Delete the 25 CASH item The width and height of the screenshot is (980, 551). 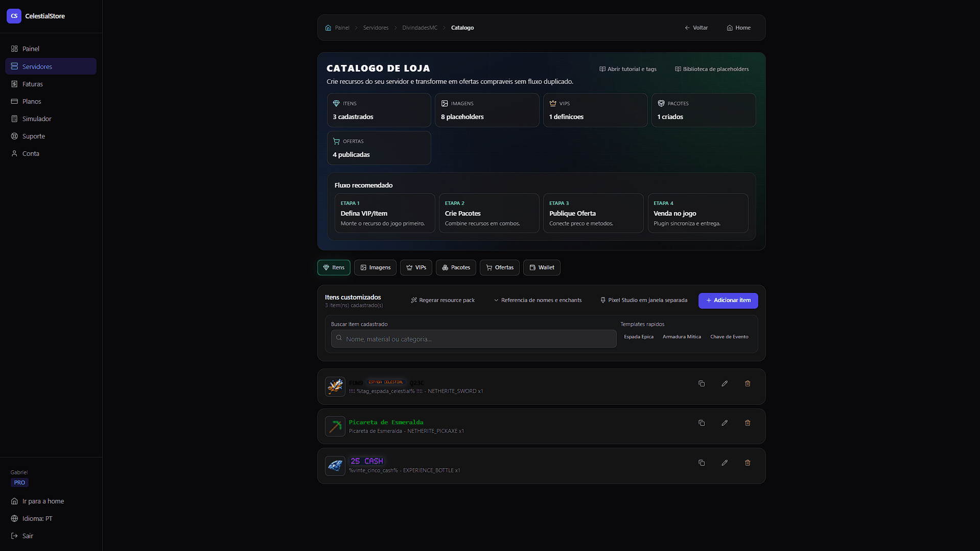click(x=748, y=463)
